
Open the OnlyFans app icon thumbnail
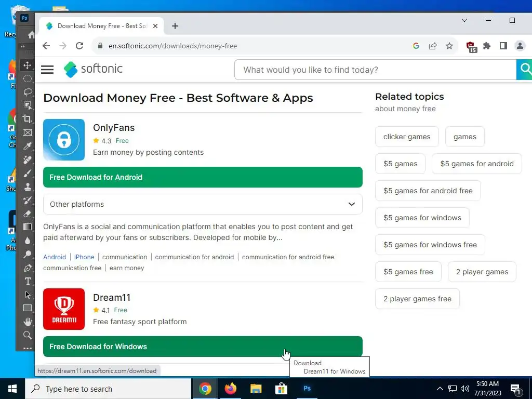(x=64, y=139)
